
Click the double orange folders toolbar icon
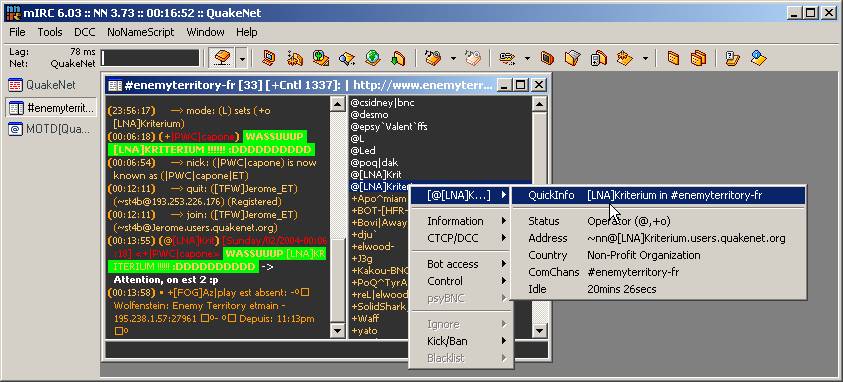[x=698, y=57]
